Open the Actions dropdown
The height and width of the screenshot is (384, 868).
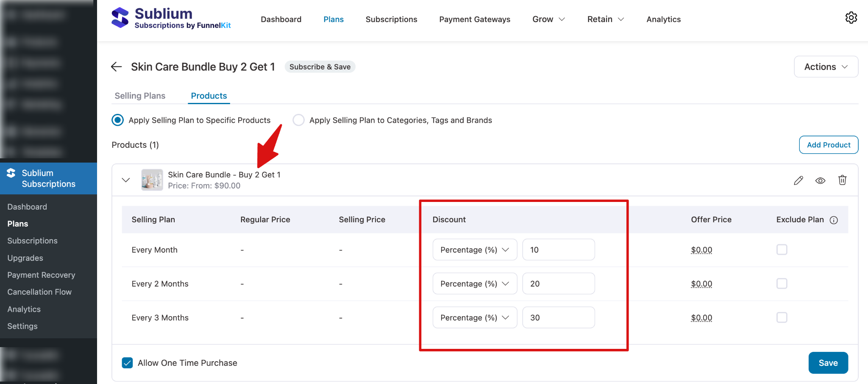click(x=825, y=66)
